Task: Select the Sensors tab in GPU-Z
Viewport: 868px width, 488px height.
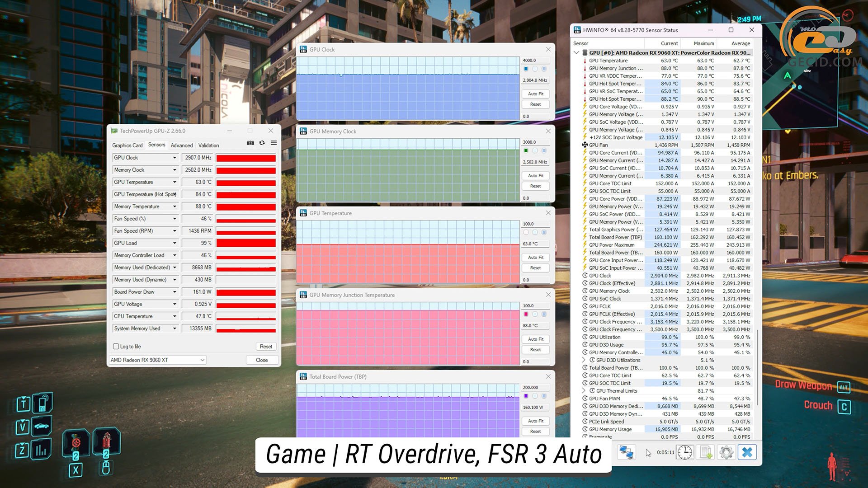Action: (x=156, y=145)
